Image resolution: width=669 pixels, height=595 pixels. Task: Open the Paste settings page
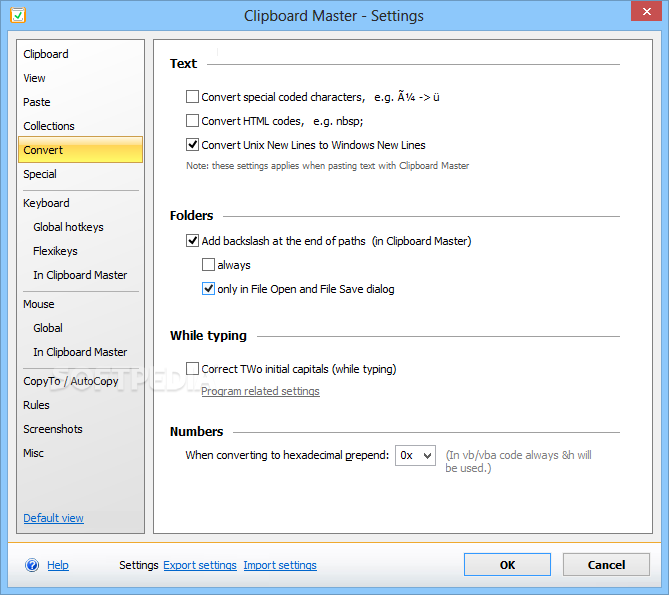pyautogui.click(x=37, y=102)
